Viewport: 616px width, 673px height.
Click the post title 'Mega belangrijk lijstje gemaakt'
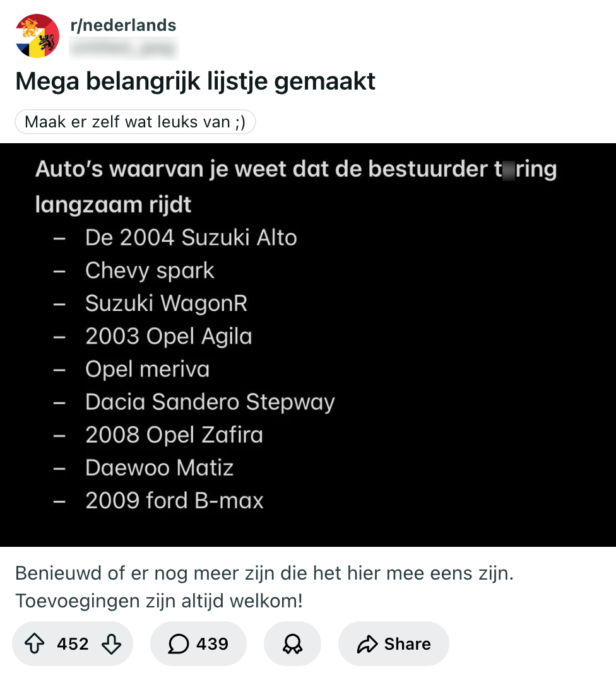click(196, 81)
